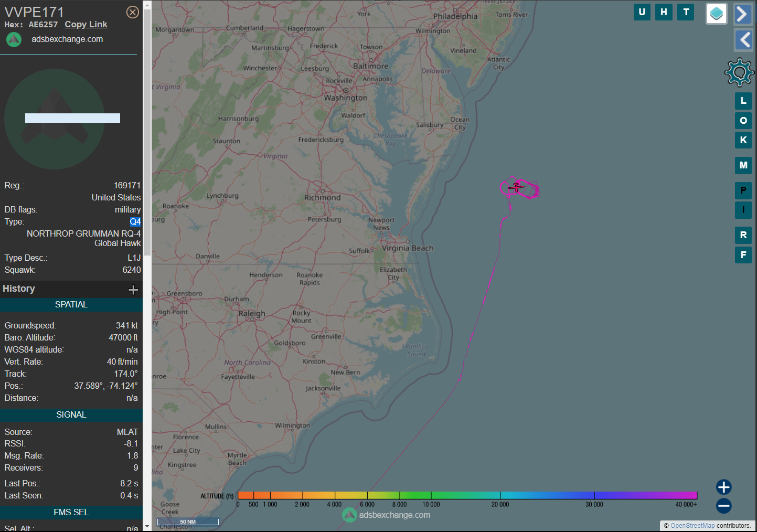Screen dimensions: 757x532
Task: Click the Q4 type code link
Action: pyautogui.click(x=135, y=222)
